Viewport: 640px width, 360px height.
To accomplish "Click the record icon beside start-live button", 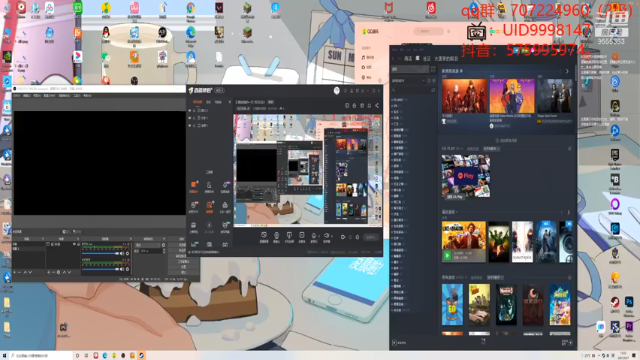I will click(342, 237).
